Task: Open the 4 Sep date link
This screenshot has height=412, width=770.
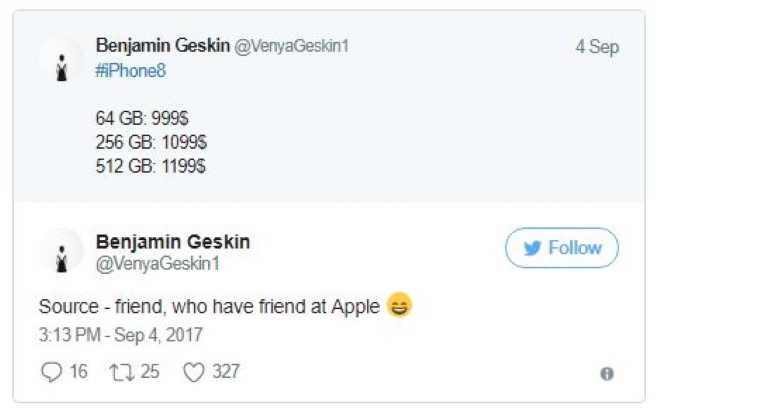Action: 597,47
